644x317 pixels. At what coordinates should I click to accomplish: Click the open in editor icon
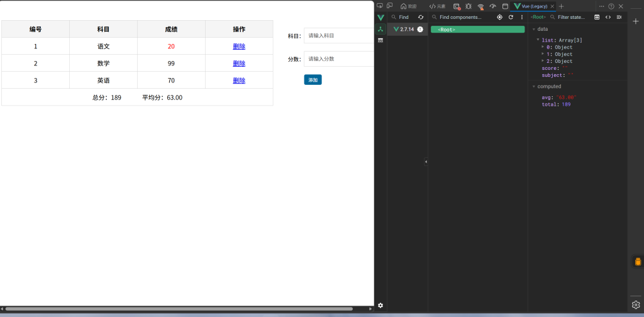click(619, 17)
